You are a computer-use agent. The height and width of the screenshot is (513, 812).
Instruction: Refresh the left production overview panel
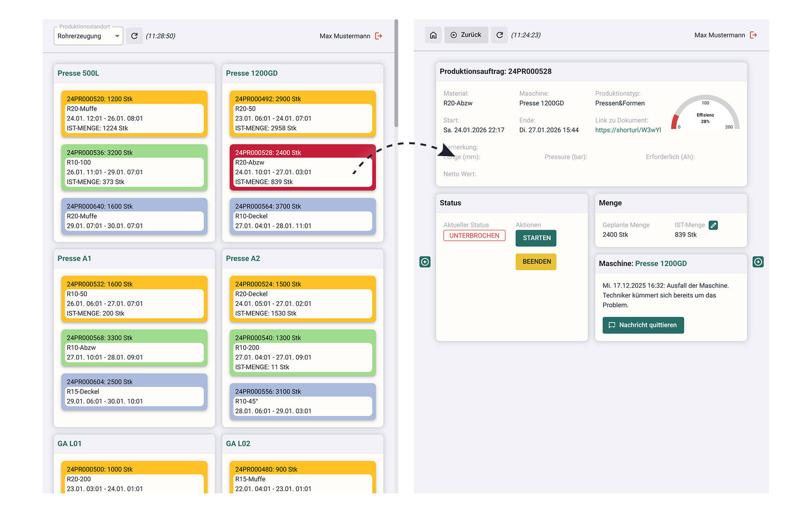click(134, 36)
